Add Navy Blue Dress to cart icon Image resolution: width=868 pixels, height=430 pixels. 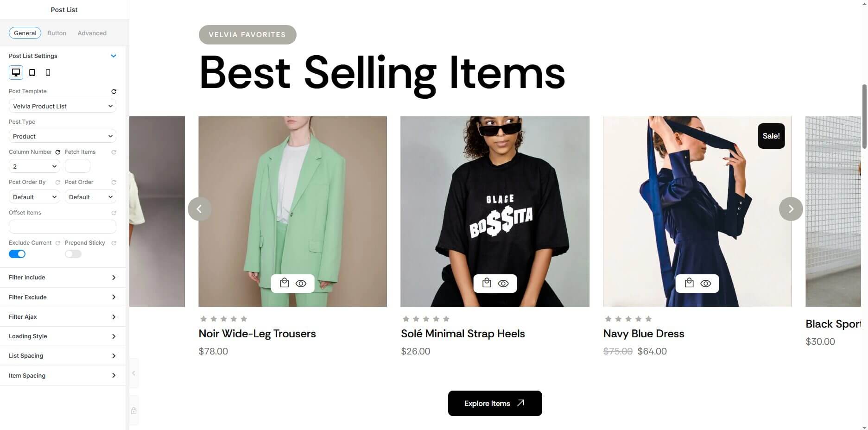point(689,283)
